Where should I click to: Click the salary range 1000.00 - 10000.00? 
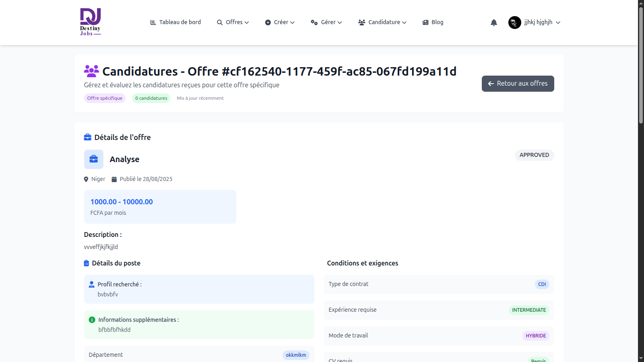[122, 202]
